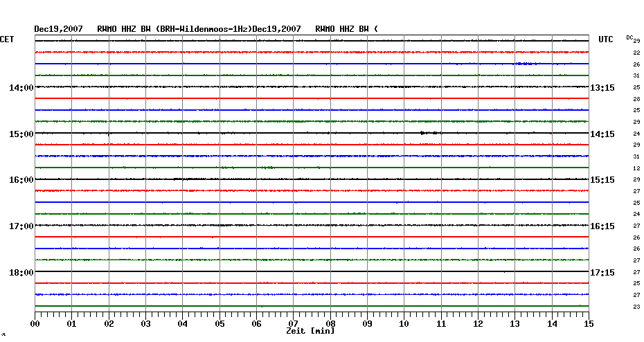Select the 15:15 UTC time label

click(602, 180)
